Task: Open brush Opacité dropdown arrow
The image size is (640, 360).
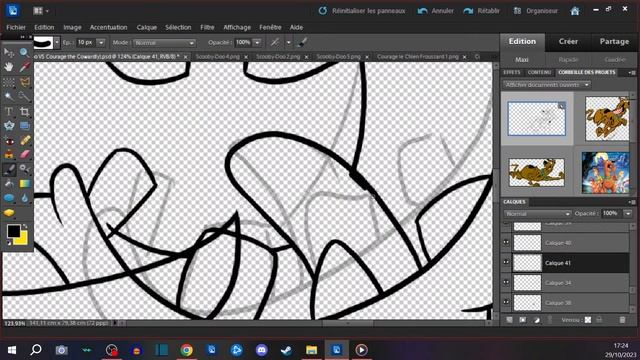Action: [x=257, y=42]
